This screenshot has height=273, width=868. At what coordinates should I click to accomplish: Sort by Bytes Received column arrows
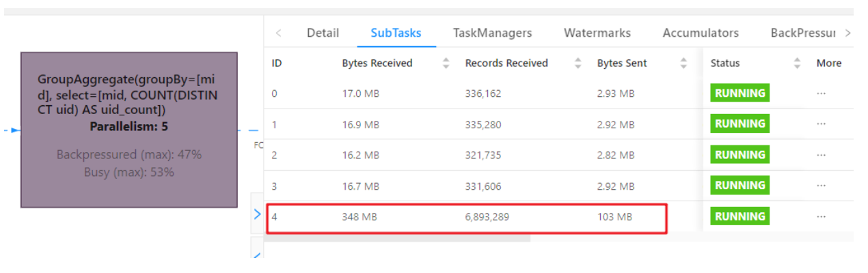[x=446, y=63]
